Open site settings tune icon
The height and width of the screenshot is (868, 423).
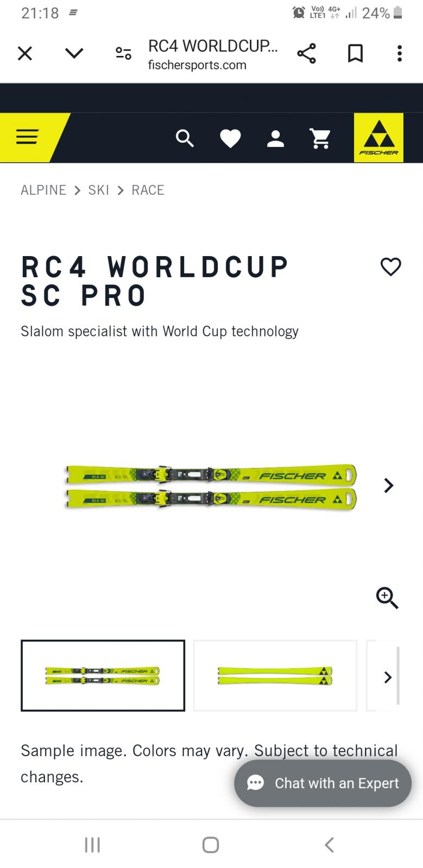(x=123, y=54)
